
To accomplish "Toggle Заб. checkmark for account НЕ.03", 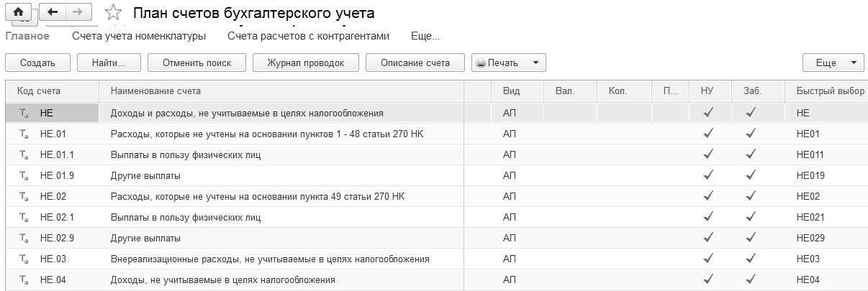I will click(751, 259).
